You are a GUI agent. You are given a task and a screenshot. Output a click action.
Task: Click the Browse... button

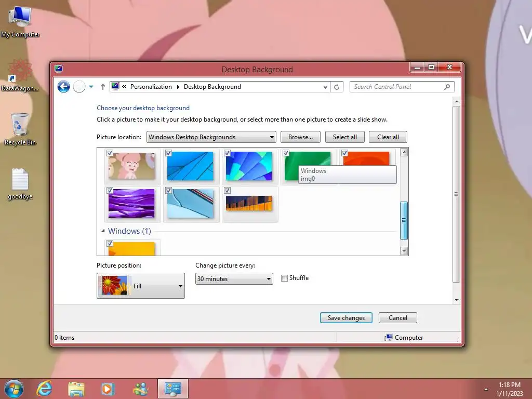point(300,137)
